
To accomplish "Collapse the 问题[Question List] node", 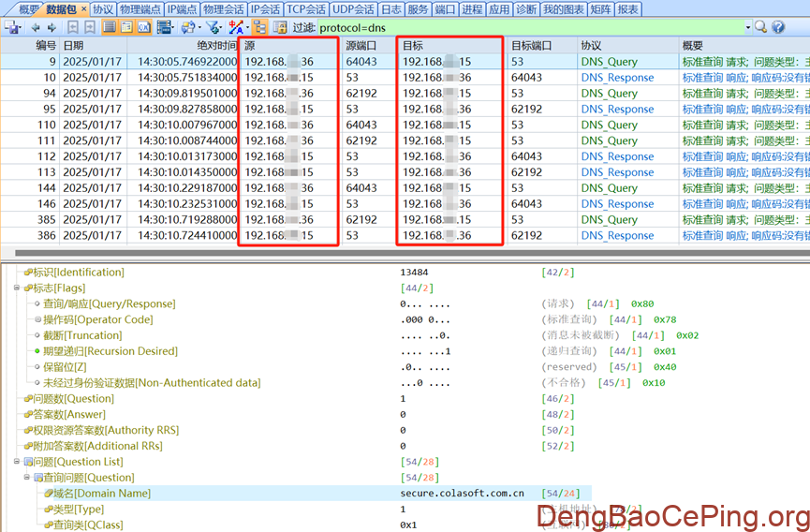I will pyautogui.click(x=18, y=462).
